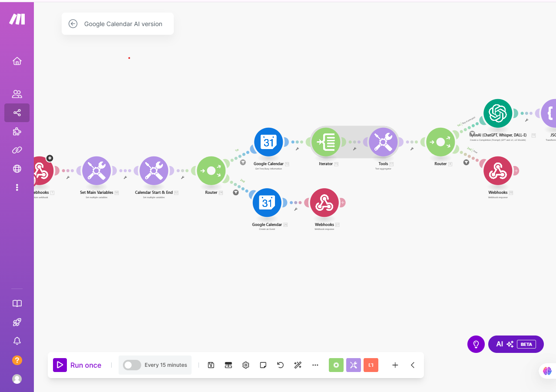The height and width of the screenshot is (392, 556).
Task: Open the Set Main Variables module
Action: click(96, 171)
